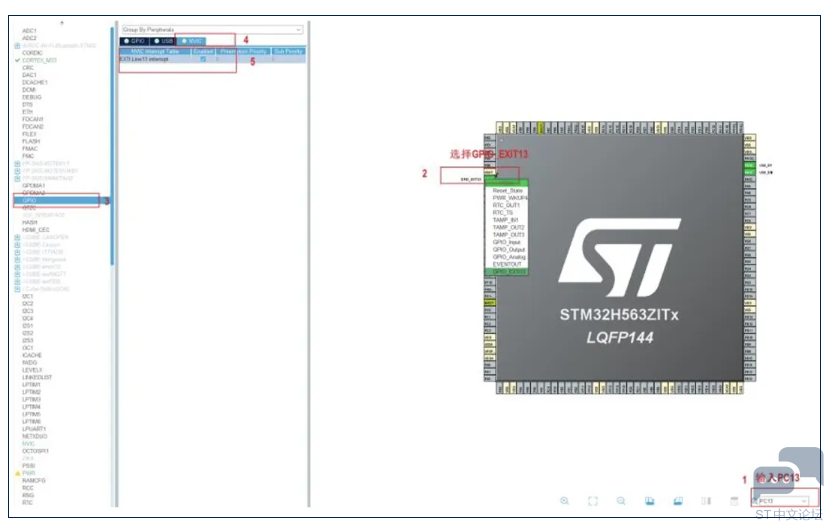Screen dimensions: 832x530
Task: Select FDCAN1 in the peripheral list
Action: (x=32, y=119)
